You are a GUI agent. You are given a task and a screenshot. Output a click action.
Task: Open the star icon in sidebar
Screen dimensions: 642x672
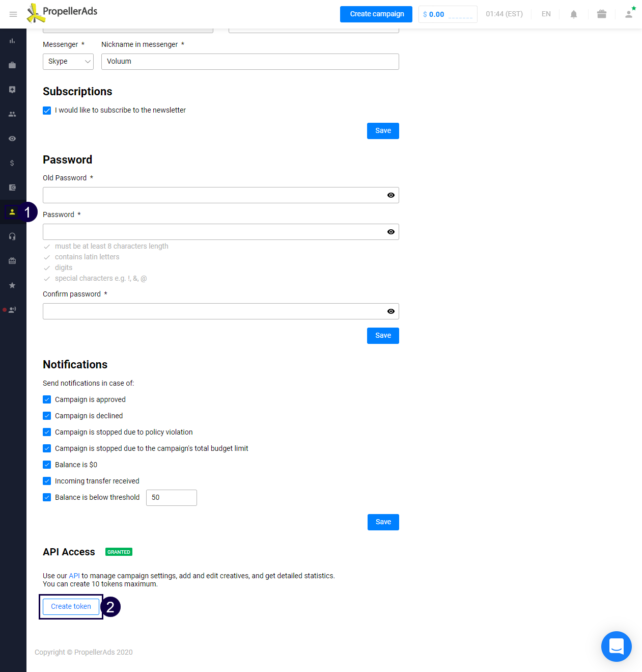(x=12, y=285)
